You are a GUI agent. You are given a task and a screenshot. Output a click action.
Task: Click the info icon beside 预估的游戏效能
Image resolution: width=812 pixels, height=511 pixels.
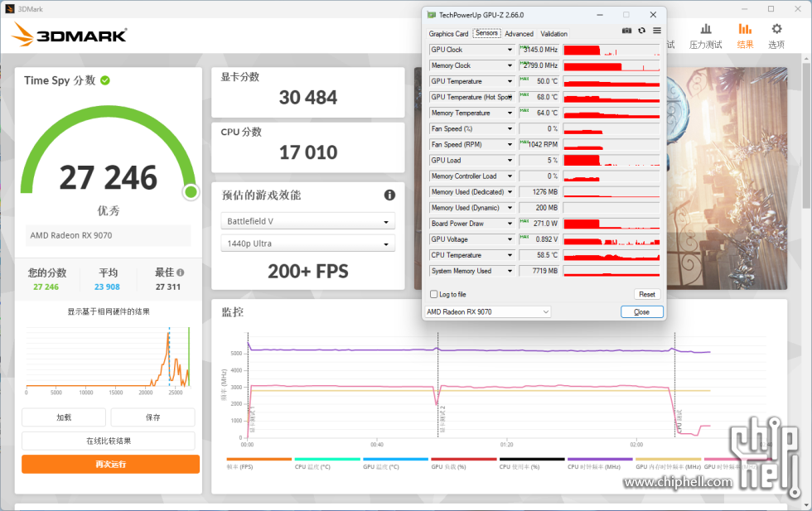[389, 195]
